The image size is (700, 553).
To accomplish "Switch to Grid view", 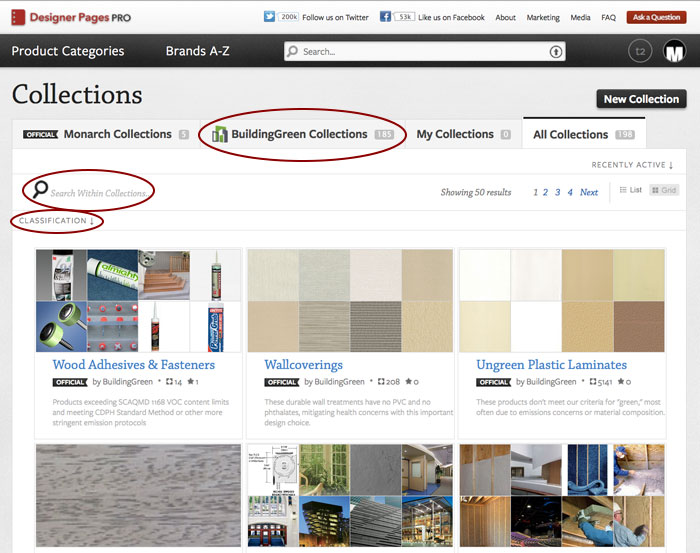I will (664, 190).
